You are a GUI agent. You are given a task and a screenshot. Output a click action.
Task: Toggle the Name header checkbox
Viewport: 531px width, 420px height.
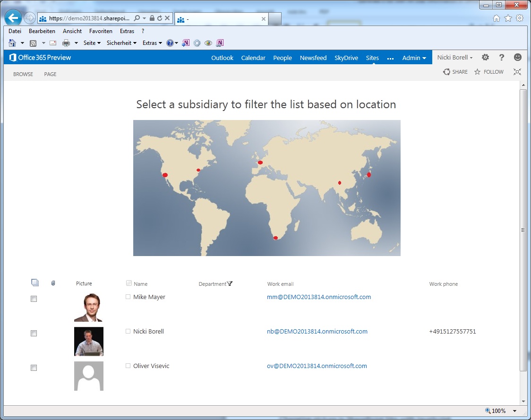128,283
